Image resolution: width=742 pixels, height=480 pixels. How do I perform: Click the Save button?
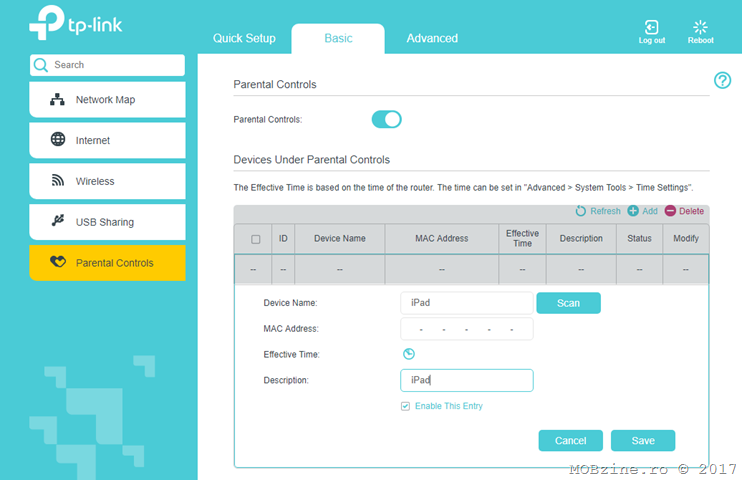[x=642, y=441]
